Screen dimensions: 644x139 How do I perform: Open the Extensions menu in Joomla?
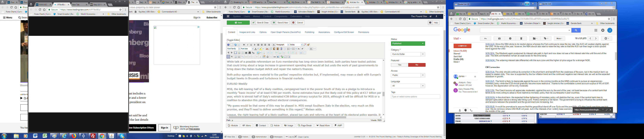[x=296, y=17]
